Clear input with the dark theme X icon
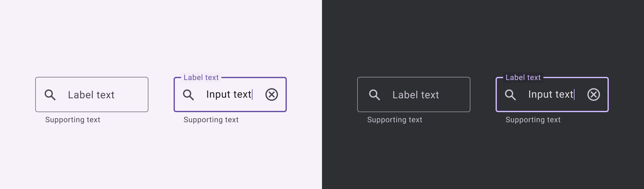The height and width of the screenshot is (189, 644). click(594, 94)
